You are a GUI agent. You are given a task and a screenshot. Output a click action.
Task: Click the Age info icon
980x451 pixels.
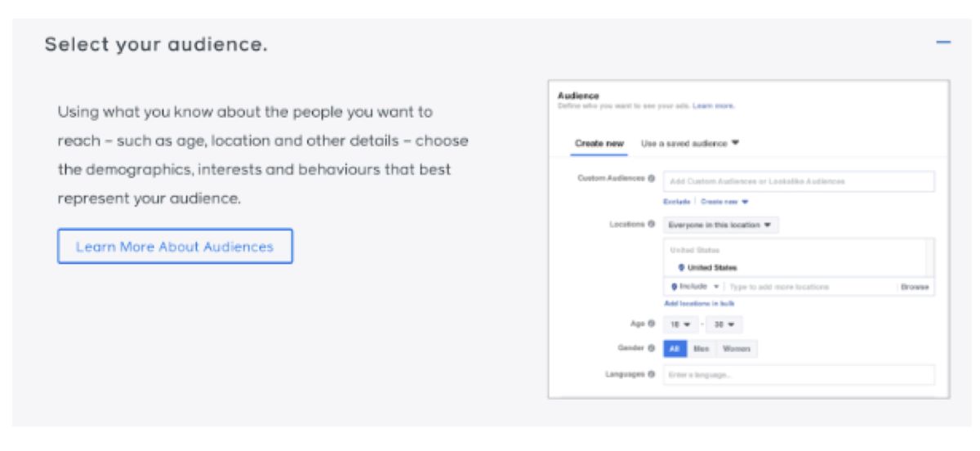651,324
